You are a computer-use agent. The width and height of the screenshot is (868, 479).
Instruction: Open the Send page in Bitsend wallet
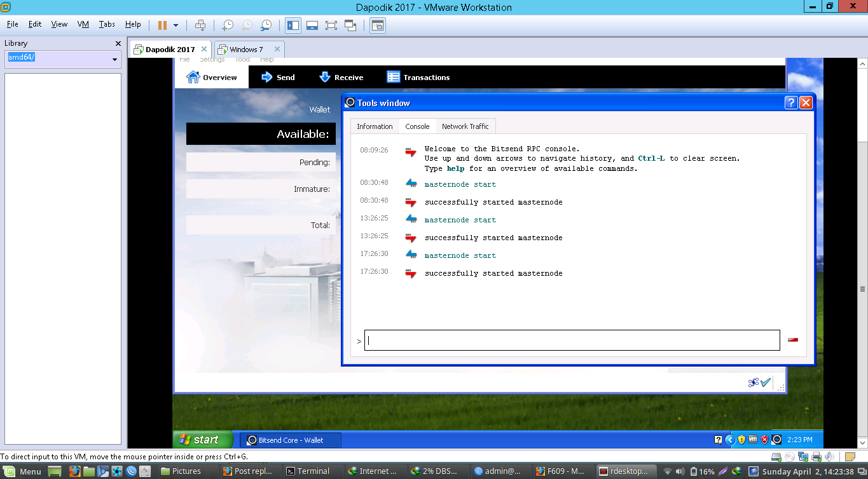278,78
